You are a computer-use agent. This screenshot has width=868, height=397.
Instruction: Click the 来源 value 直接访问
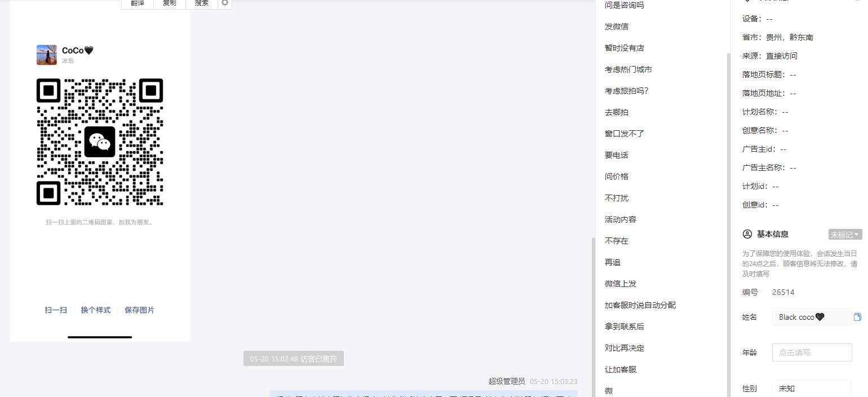pyautogui.click(x=782, y=56)
